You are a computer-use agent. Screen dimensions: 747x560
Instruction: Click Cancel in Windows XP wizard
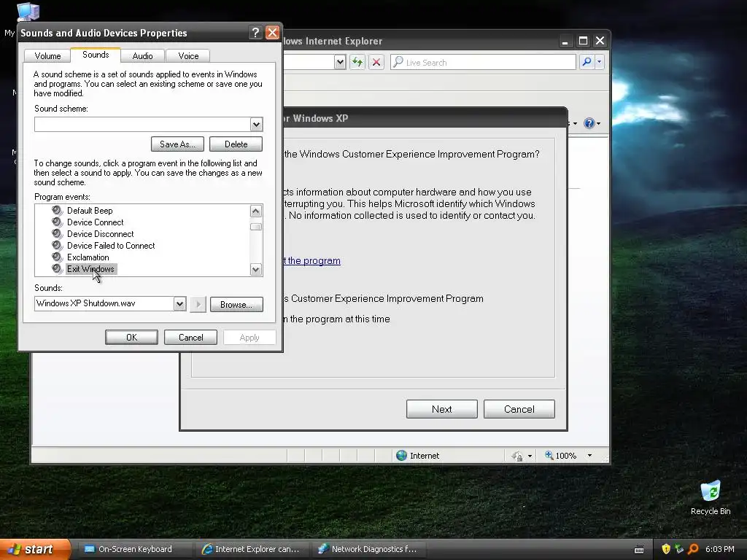pyautogui.click(x=519, y=409)
